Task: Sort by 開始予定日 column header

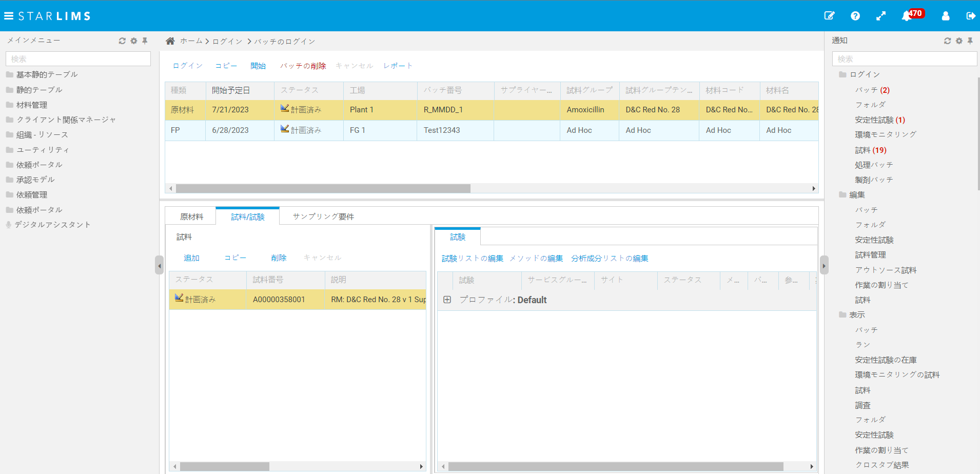Action: click(240, 90)
